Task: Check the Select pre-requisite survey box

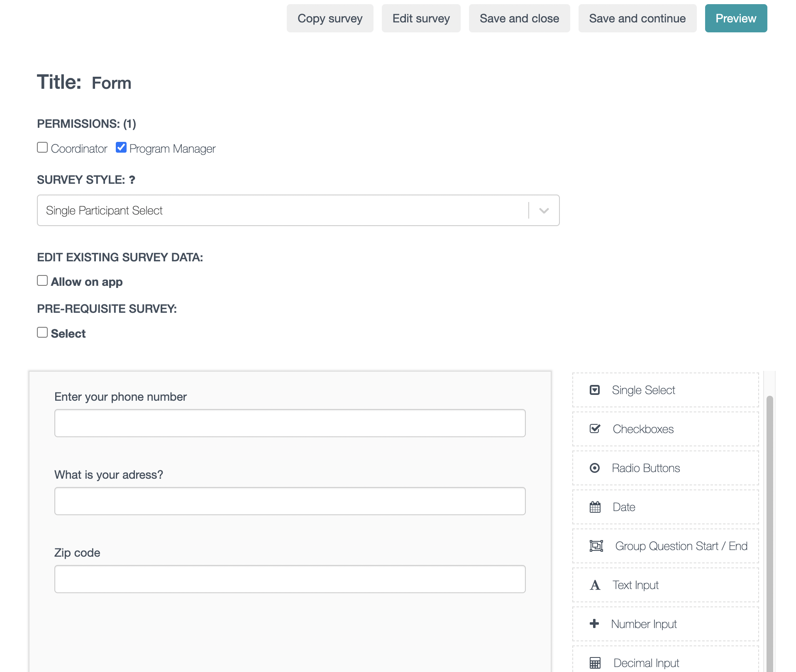Action: point(42,332)
